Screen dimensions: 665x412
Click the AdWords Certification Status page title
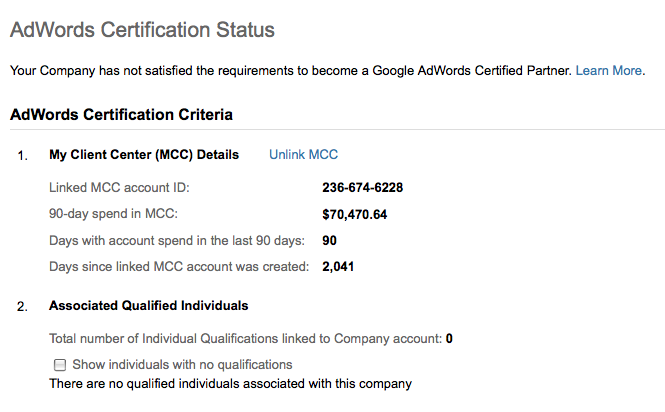pos(141,30)
